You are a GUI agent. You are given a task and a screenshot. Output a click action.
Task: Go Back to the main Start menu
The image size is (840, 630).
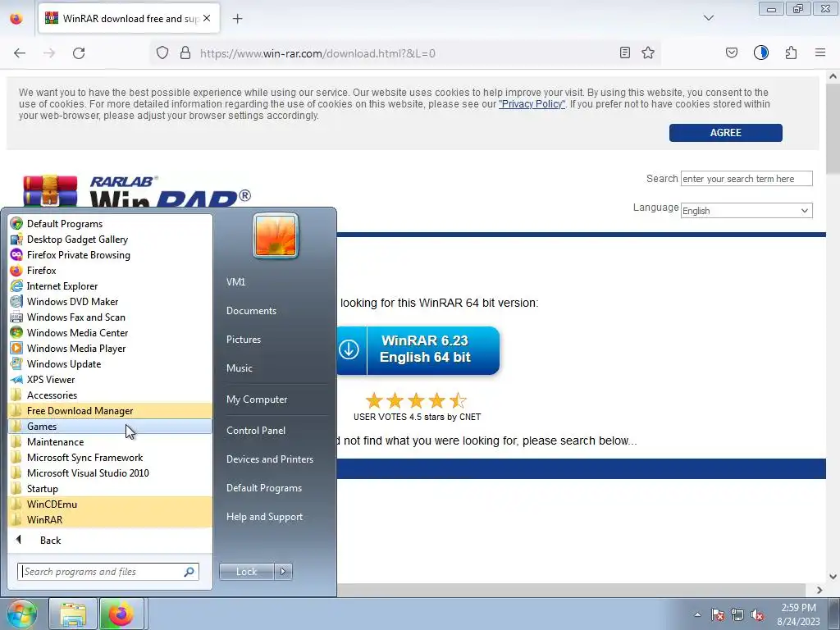click(110, 540)
